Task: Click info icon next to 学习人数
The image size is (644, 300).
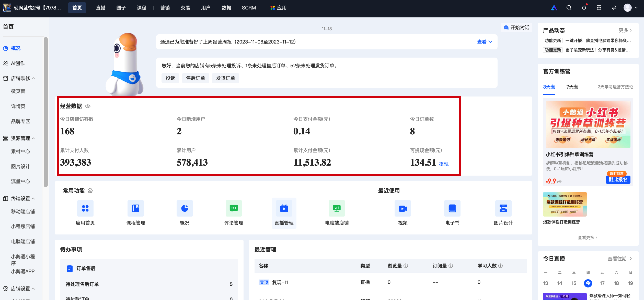Action: [500, 266]
